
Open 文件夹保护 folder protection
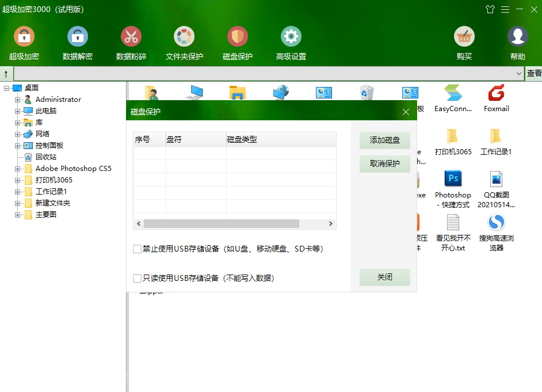tap(184, 36)
